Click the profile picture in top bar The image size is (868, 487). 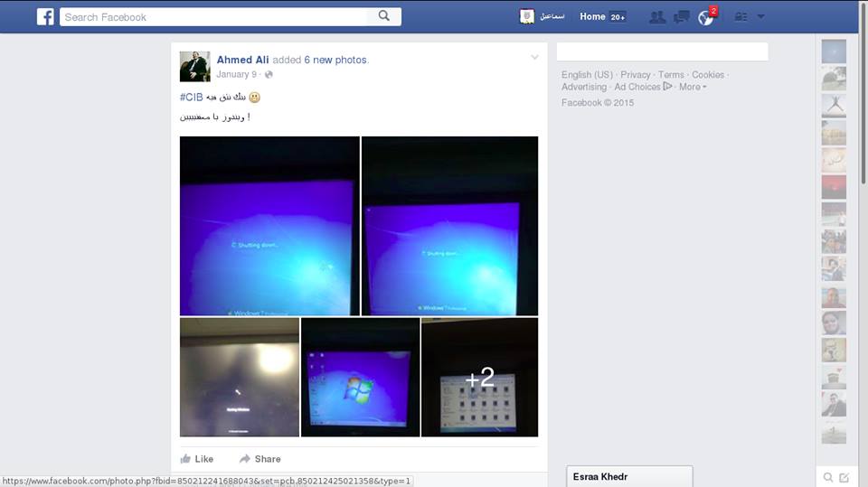(x=527, y=16)
